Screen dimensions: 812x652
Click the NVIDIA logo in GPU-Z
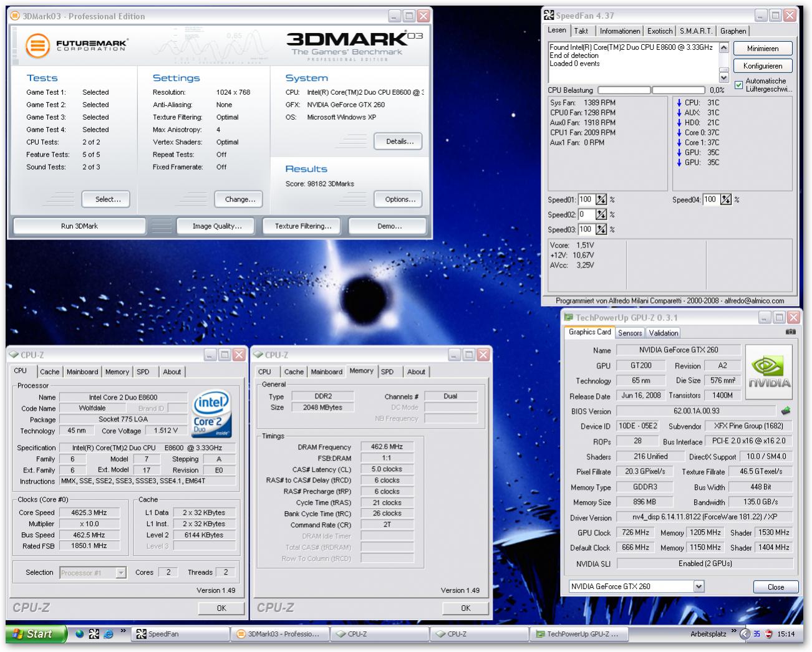click(x=768, y=372)
